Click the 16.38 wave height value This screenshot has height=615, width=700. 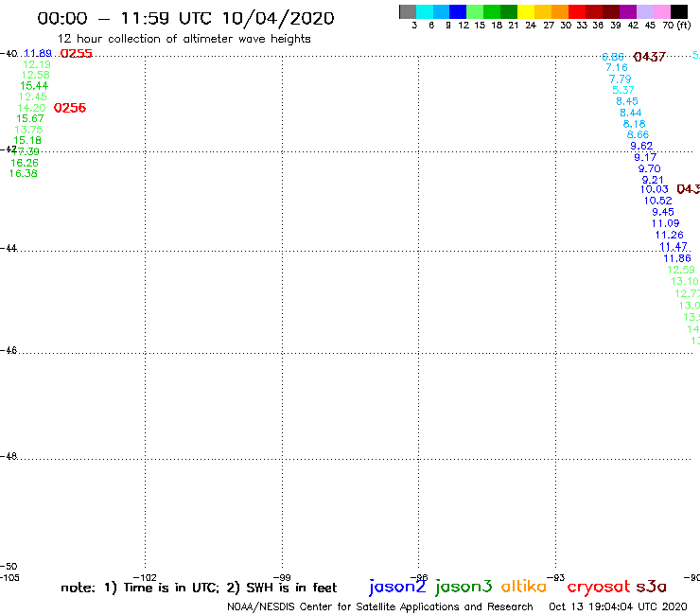point(24,173)
